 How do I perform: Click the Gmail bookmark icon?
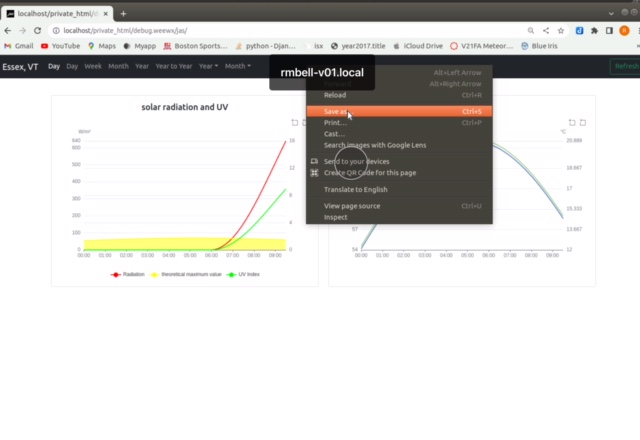(x=8, y=46)
